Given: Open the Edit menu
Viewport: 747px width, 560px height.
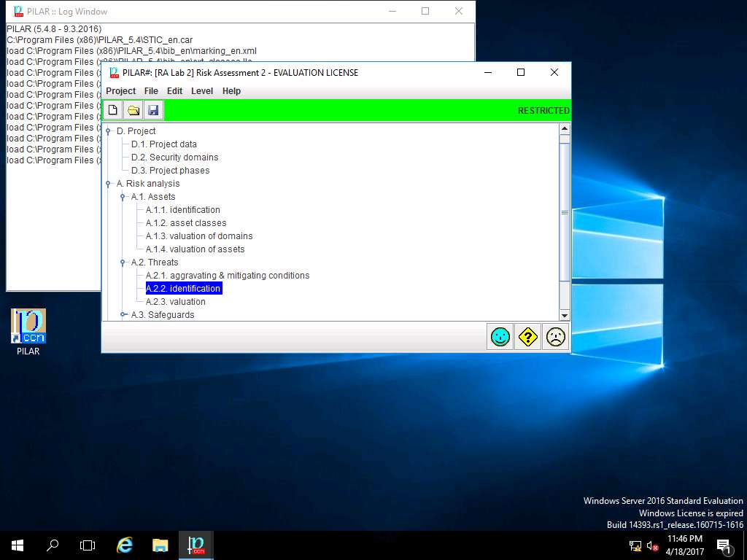Looking at the screenshot, I should click(174, 91).
